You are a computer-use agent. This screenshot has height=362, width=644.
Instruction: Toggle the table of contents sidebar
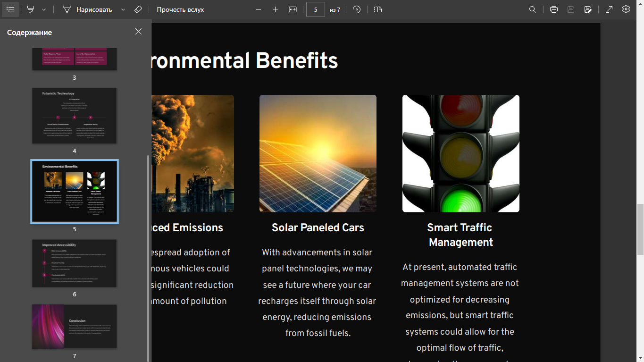pyautogui.click(x=10, y=9)
